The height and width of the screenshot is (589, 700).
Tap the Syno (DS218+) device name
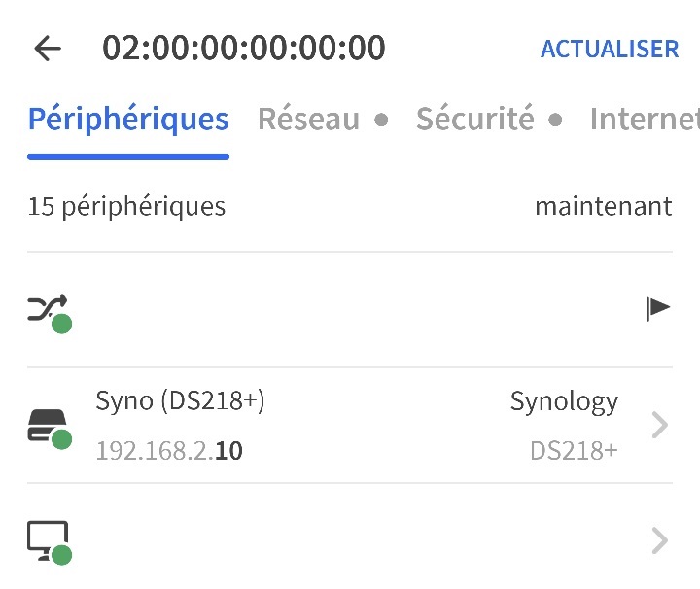click(180, 400)
